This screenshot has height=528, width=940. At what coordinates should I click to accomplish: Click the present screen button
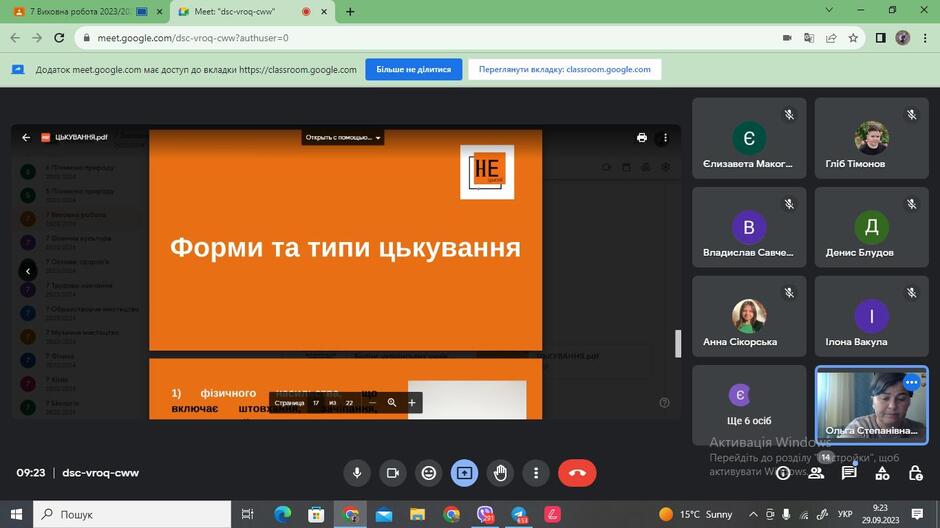tap(464, 473)
